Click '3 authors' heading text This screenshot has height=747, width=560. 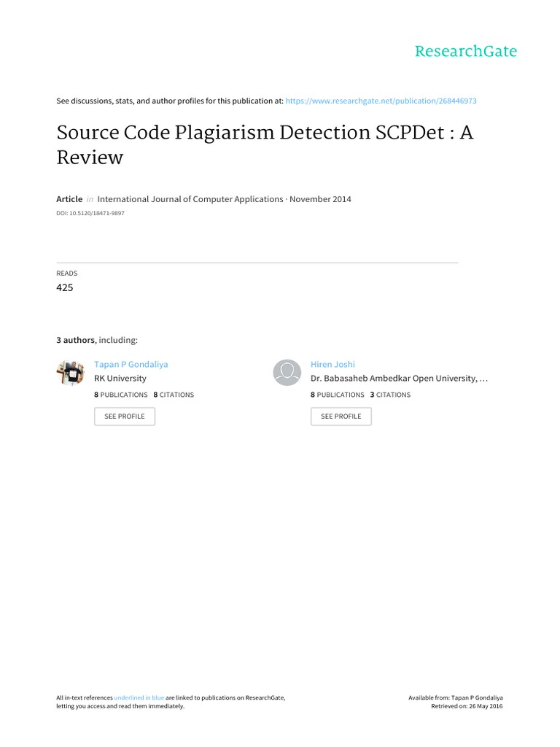click(76, 340)
